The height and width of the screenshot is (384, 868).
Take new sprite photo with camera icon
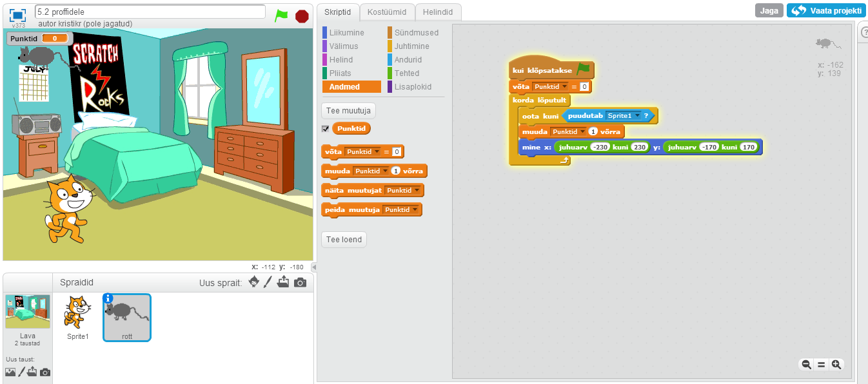pos(300,282)
